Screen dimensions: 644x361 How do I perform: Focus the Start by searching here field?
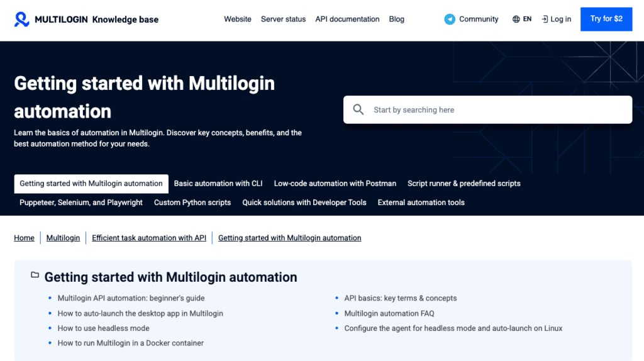point(487,109)
